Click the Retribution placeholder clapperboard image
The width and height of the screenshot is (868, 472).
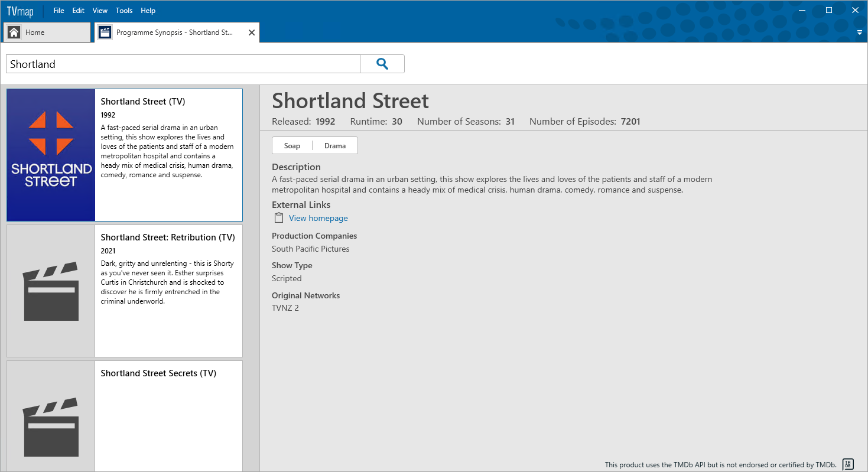(x=51, y=291)
